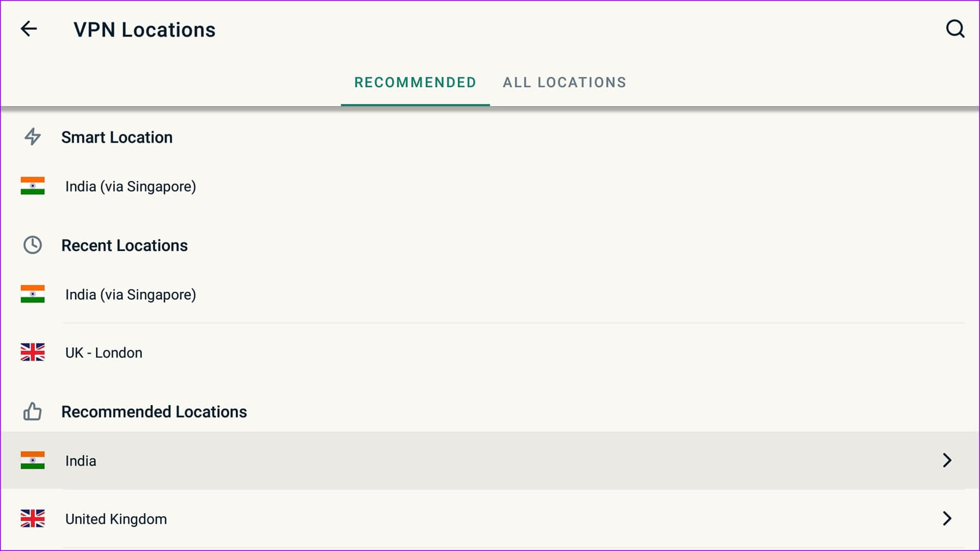The width and height of the screenshot is (980, 551).
Task: Select the Recommended tab
Action: pos(415,82)
